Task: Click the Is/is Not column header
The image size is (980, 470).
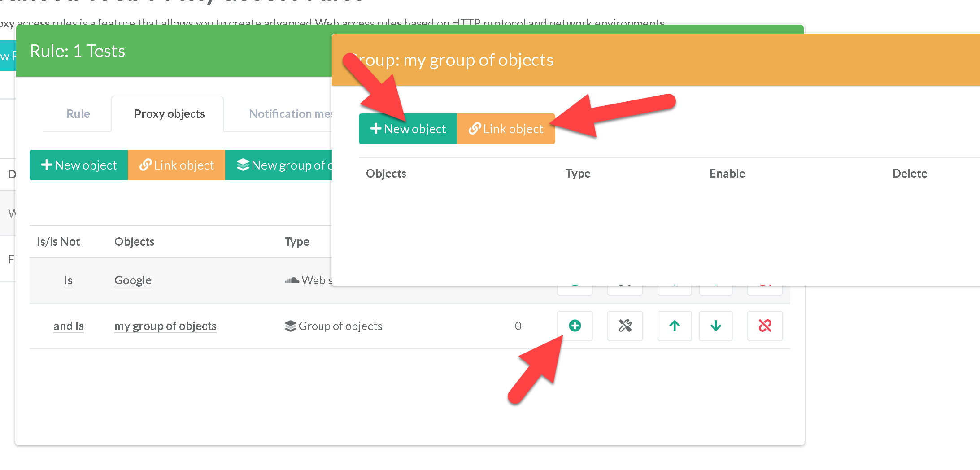Action: (x=58, y=242)
